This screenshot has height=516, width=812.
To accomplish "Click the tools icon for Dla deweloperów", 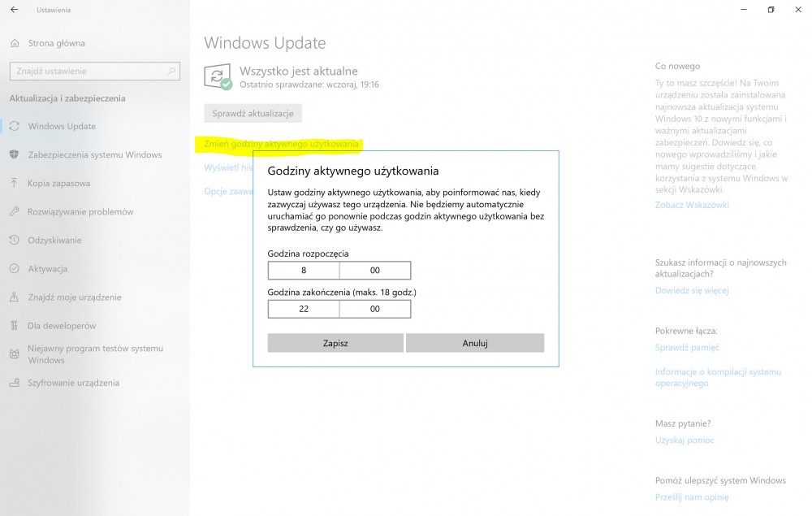I will (15, 325).
